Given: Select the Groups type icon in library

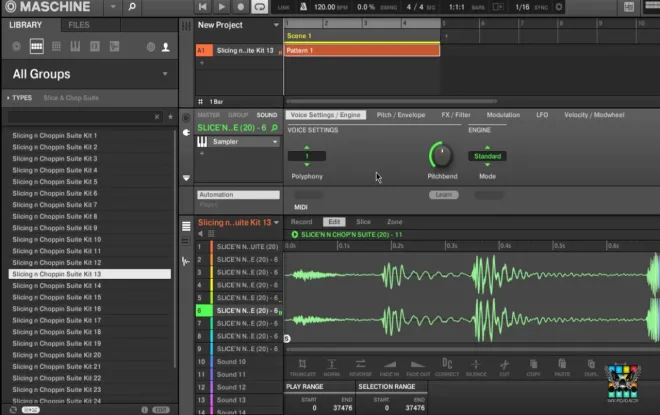Looking at the screenshot, I should [37, 46].
